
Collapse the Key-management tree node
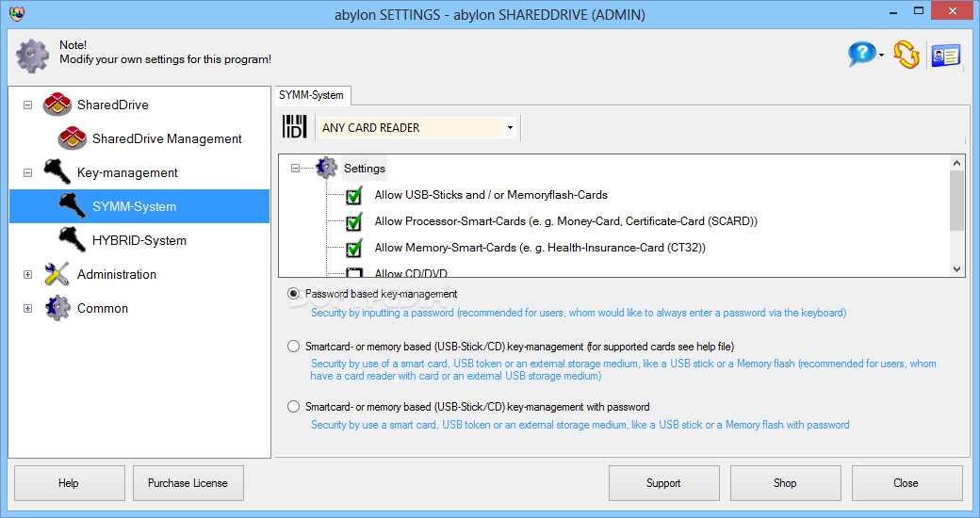point(27,172)
